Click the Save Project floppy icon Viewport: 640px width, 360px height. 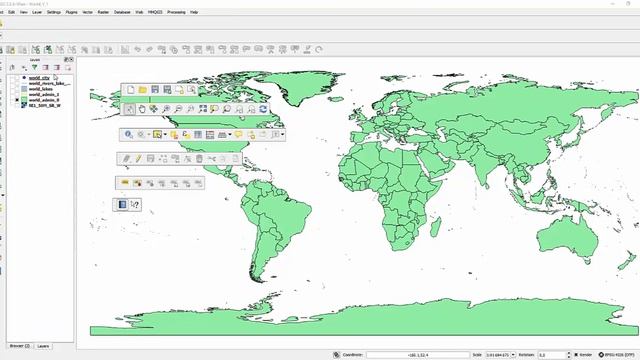click(x=155, y=90)
